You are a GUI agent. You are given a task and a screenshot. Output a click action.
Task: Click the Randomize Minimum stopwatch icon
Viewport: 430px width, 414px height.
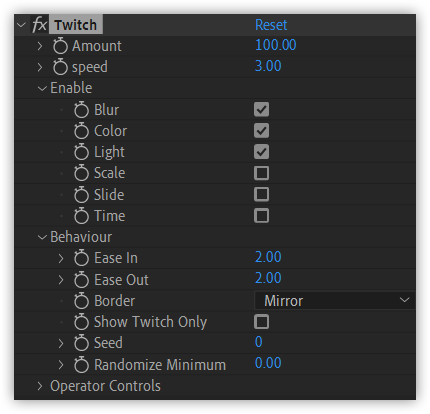click(x=81, y=365)
